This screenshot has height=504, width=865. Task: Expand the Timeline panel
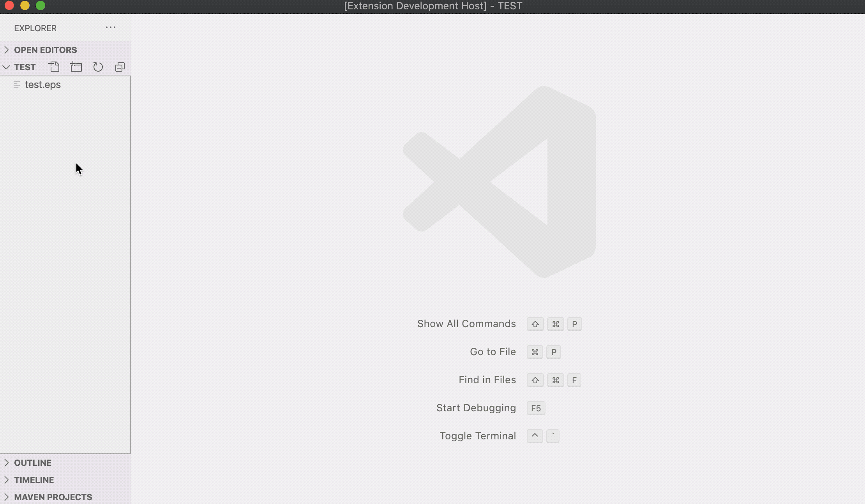[34, 480]
